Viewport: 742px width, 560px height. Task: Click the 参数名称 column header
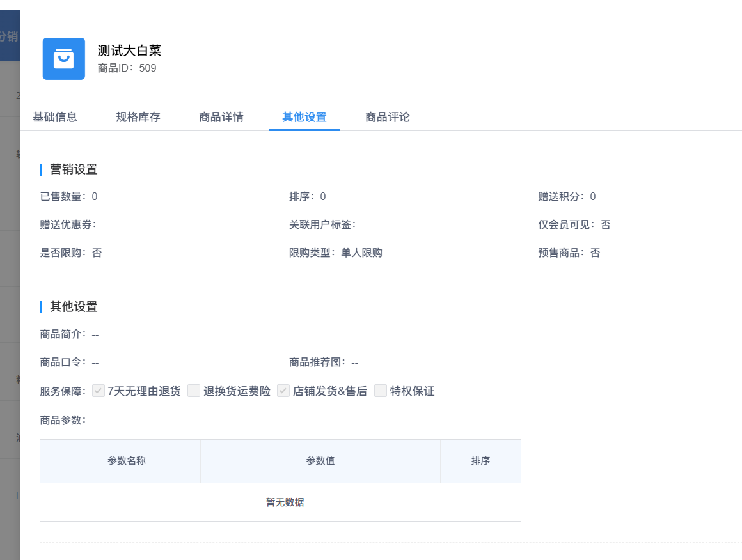pyautogui.click(x=127, y=461)
